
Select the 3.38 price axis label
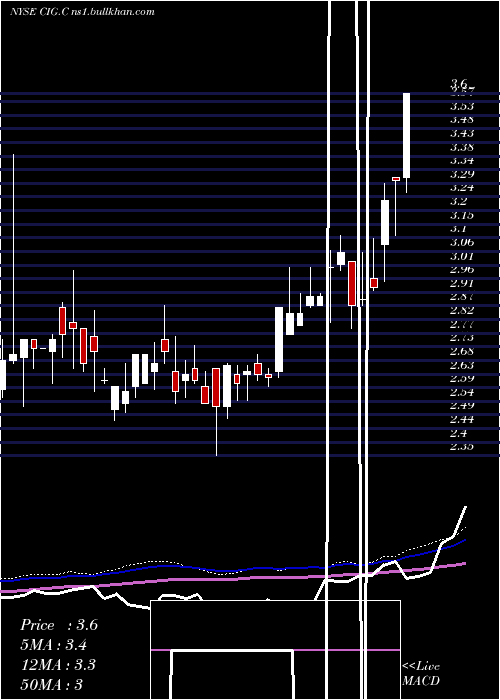[462, 147]
